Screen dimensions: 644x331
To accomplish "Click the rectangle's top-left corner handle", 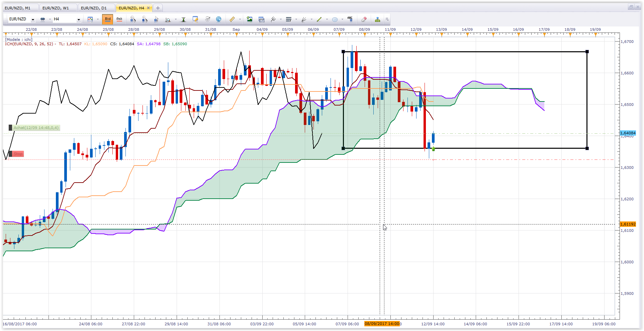I will pos(343,52).
